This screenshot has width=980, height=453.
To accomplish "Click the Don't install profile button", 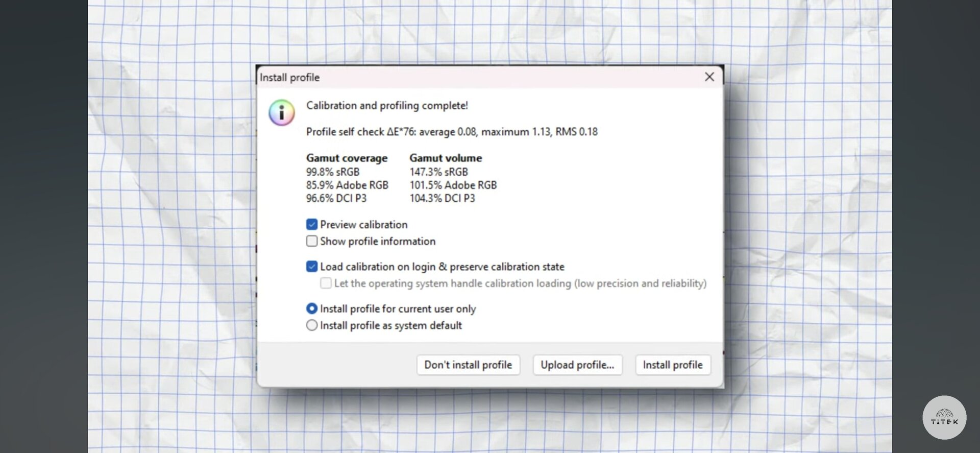I will (x=468, y=365).
